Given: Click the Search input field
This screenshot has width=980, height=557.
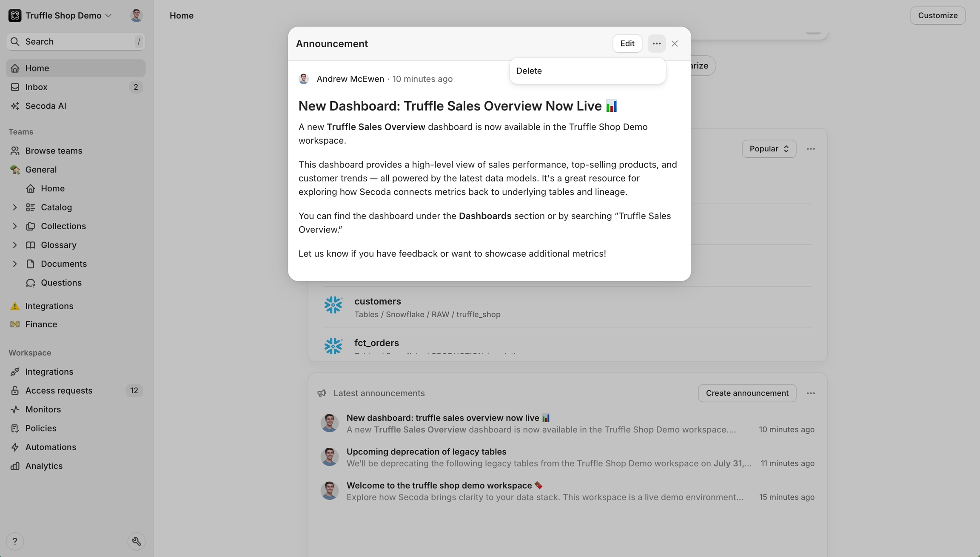Looking at the screenshot, I should click(x=76, y=42).
